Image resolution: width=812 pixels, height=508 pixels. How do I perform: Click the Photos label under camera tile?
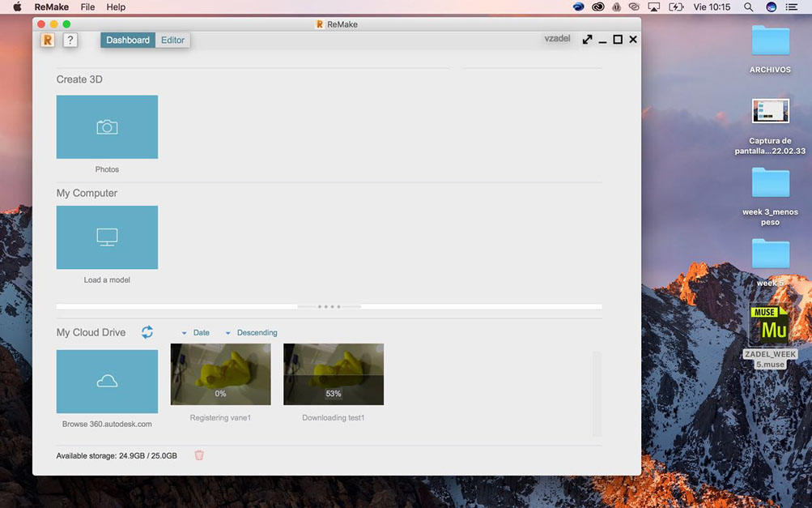(x=107, y=169)
